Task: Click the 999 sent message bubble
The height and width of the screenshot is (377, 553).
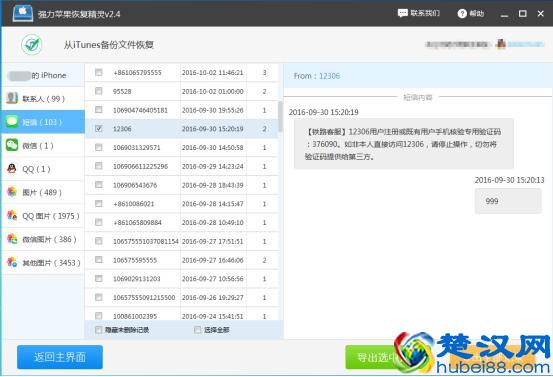Action: (508, 201)
